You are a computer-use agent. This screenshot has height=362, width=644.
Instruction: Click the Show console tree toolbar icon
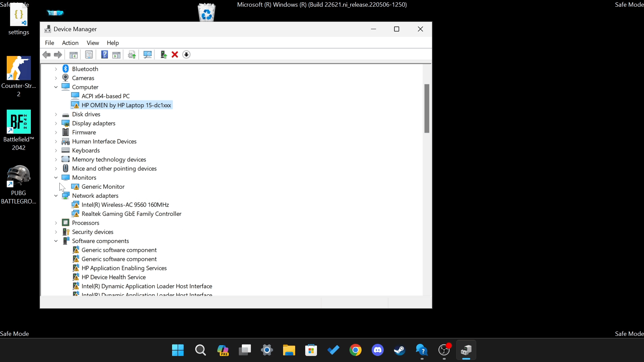73,55
